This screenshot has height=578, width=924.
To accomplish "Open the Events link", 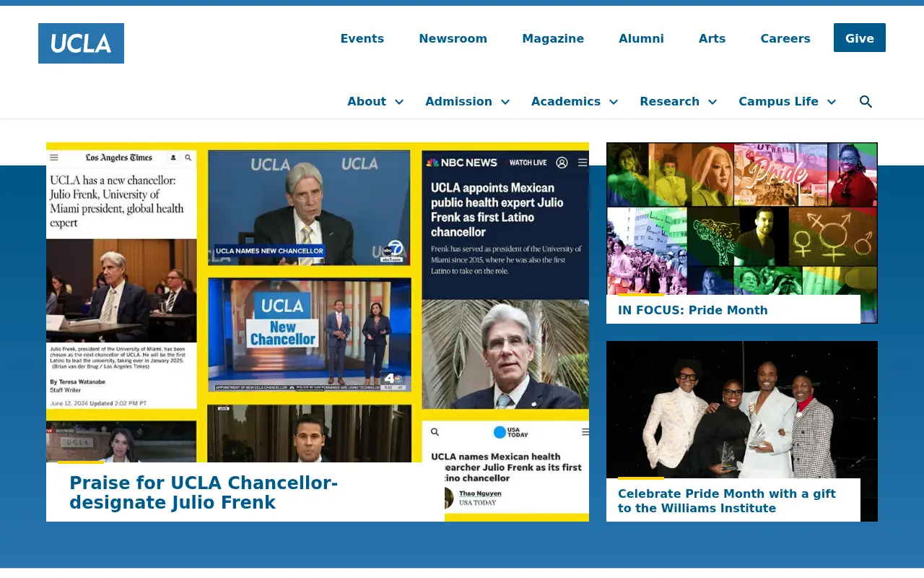I will [362, 38].
